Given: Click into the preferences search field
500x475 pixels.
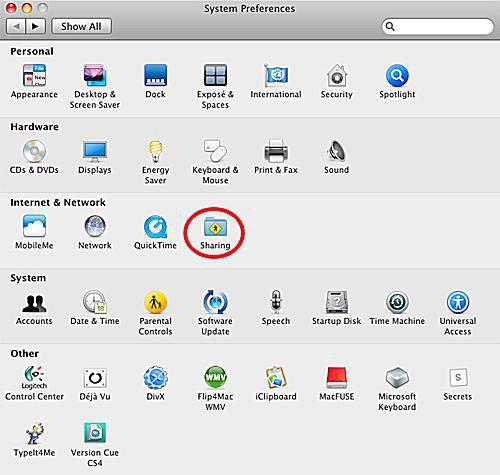Looking at the screenshot, I should [x=438, y=26].
